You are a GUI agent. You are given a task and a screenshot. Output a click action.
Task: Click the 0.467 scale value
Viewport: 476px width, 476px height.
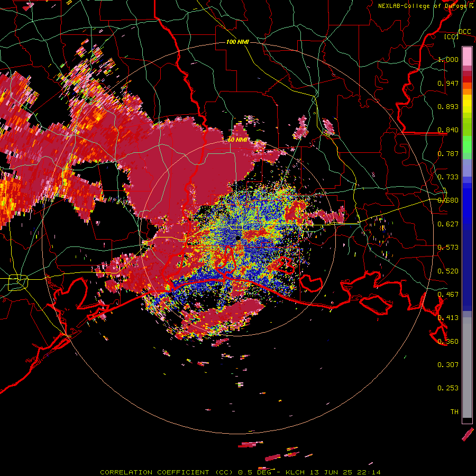click(448, 295)
